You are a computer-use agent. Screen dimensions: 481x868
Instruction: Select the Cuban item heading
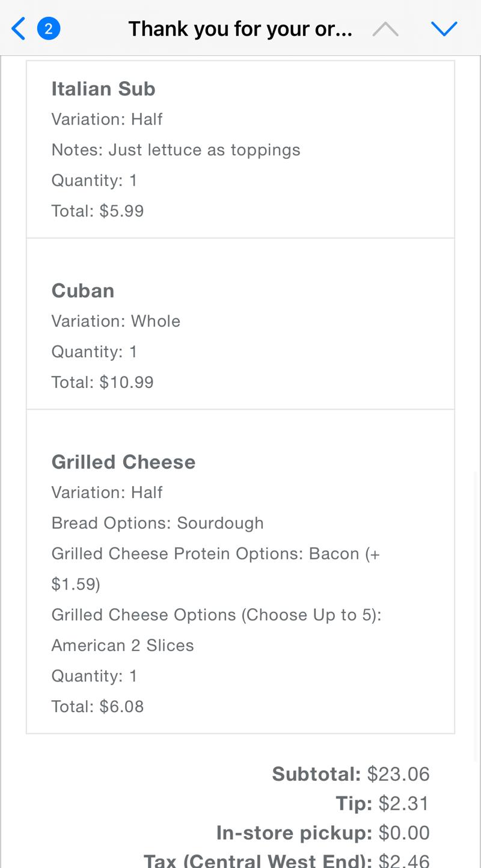pyautogui.click(x=83, y=291)
